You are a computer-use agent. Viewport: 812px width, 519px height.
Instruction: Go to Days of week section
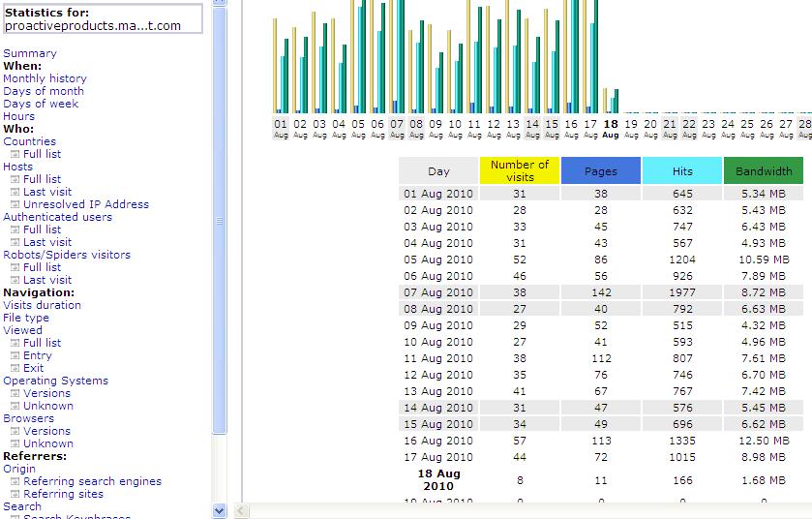tap(41, 104)
